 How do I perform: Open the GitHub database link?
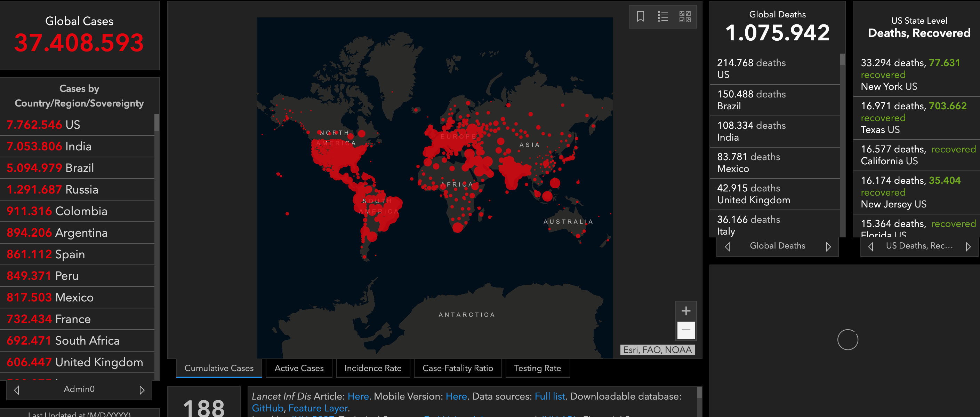point(267,408)
